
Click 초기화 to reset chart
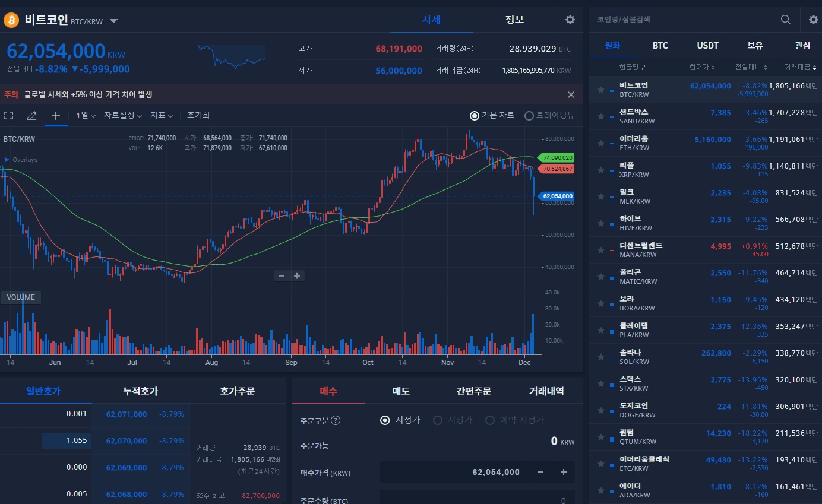198,115
